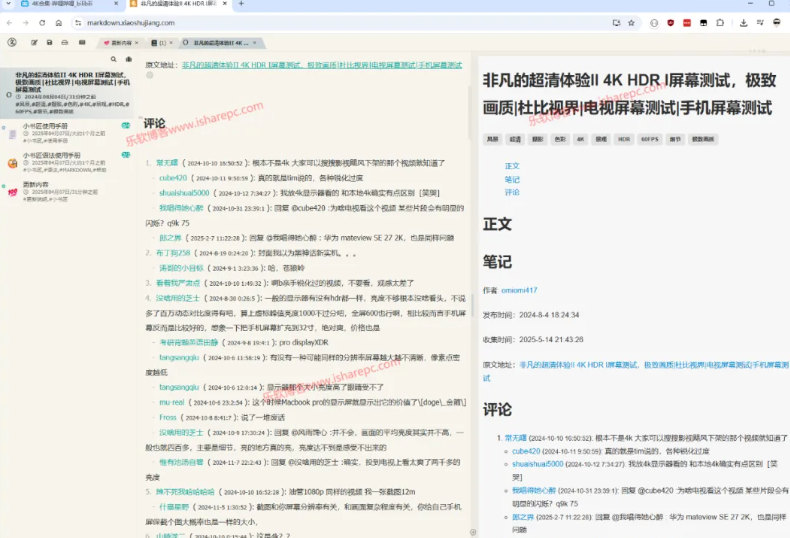Click the install app icon in address bar

pos(616,23)
